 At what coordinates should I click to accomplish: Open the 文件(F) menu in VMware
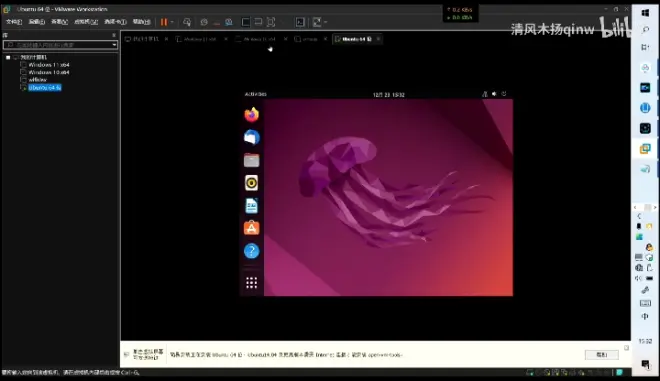(13, 22)
